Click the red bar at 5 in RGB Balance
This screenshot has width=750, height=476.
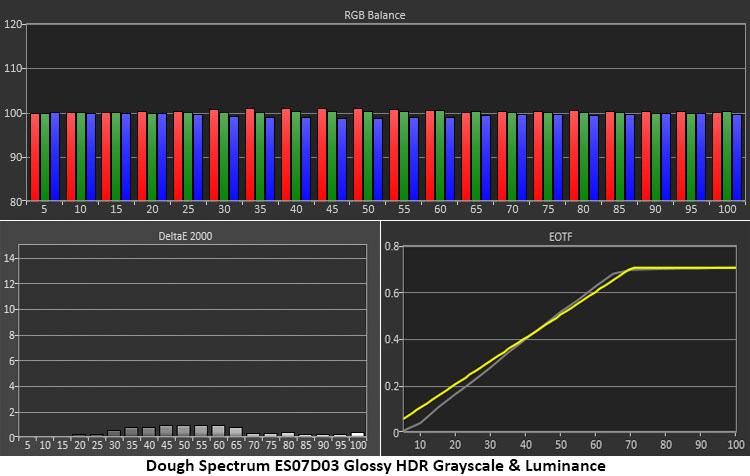(35, 157)
